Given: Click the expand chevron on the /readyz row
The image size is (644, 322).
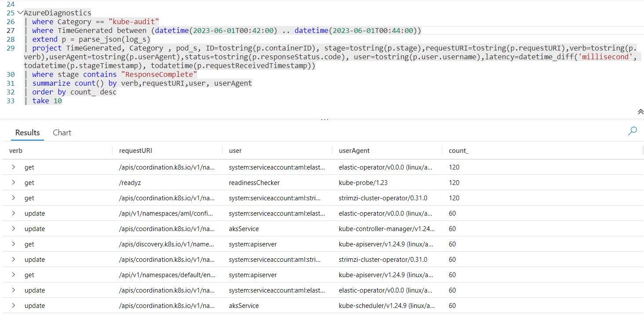Looking at the screenshot, I should (x=13, y=182).
